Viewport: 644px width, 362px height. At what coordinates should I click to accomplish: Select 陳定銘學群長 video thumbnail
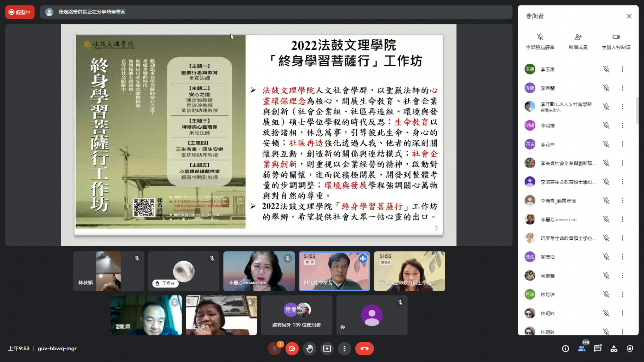(x=334, y=271)
